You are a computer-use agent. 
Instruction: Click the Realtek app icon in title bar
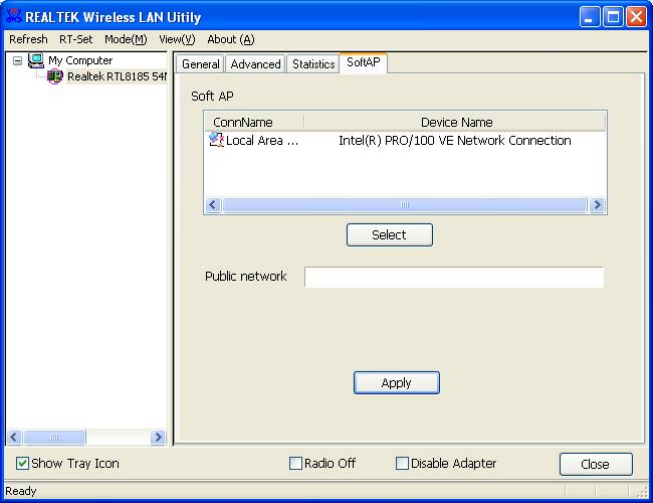(14, 16)
